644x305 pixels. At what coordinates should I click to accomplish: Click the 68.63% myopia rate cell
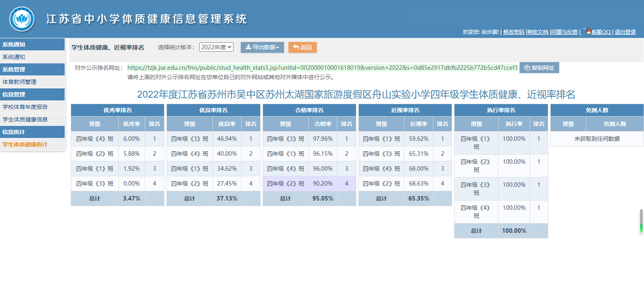(419, 184)
